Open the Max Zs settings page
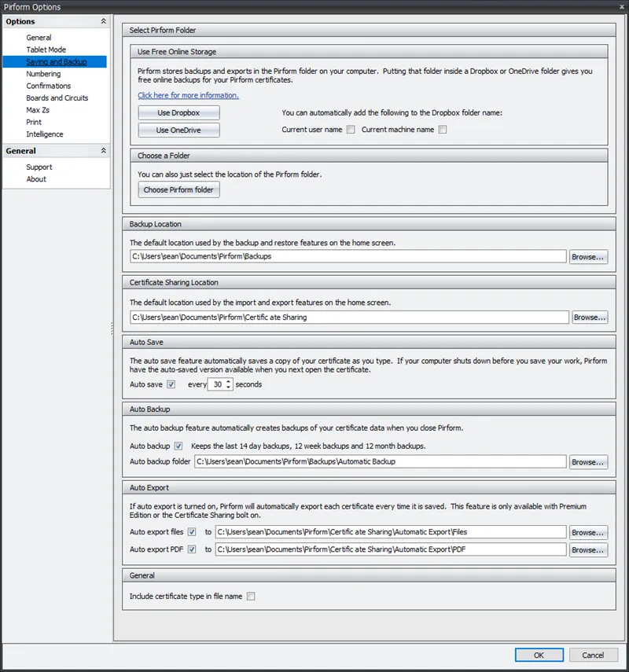The width and height of the screenshot is (629, 672). [39, 109]
